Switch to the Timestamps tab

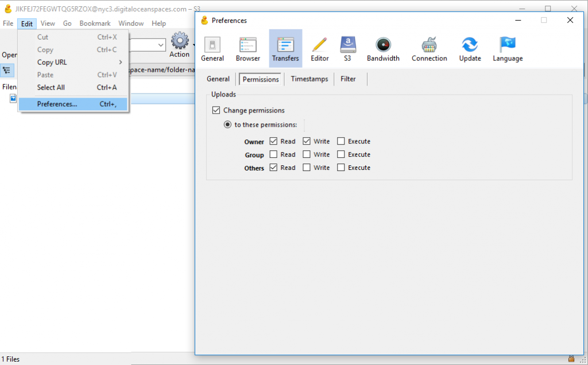tap(309, 79)
